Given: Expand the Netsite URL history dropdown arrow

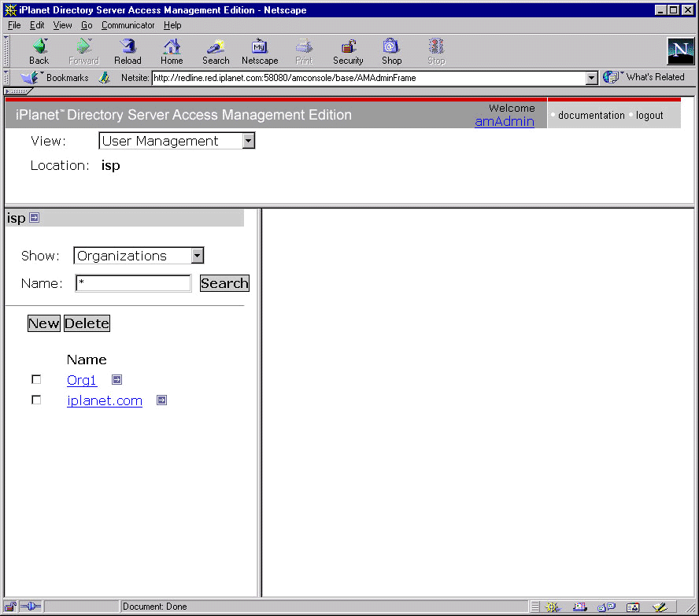Looking at the screenshot, I should tap(591, 78).
